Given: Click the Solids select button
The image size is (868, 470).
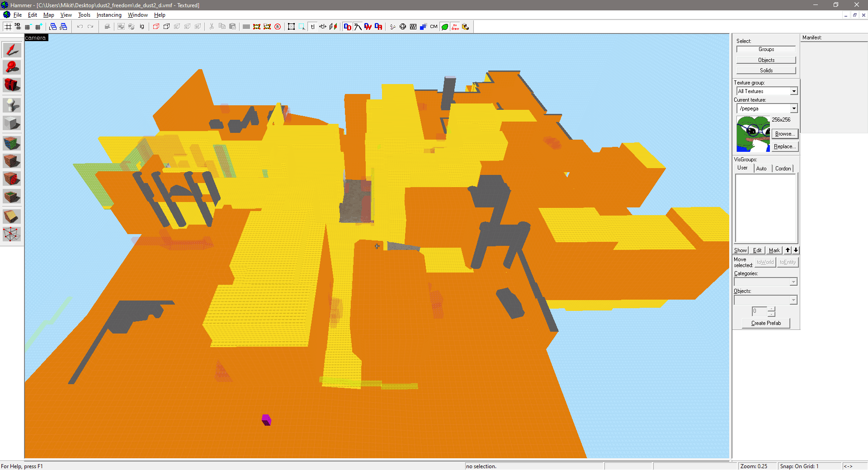Looking at the screenshot, I should pos(766,70).
